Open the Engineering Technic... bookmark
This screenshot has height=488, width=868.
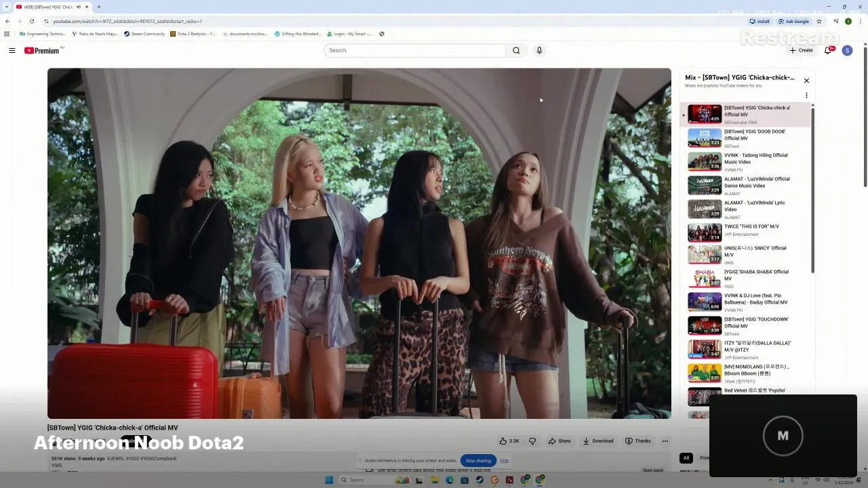(x=43, y=34)
